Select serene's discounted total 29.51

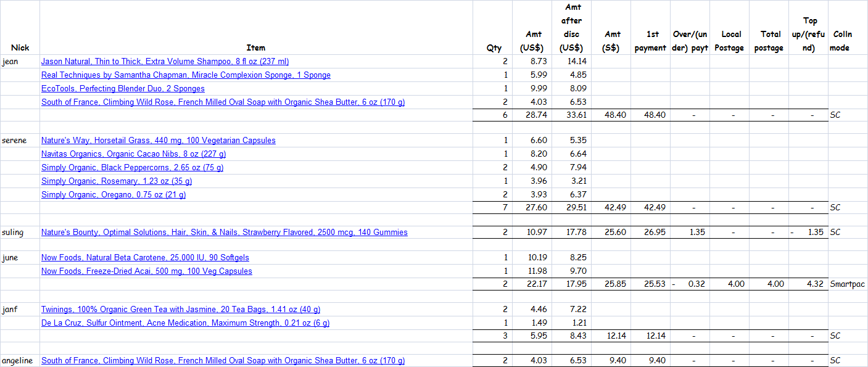(571, 208)
